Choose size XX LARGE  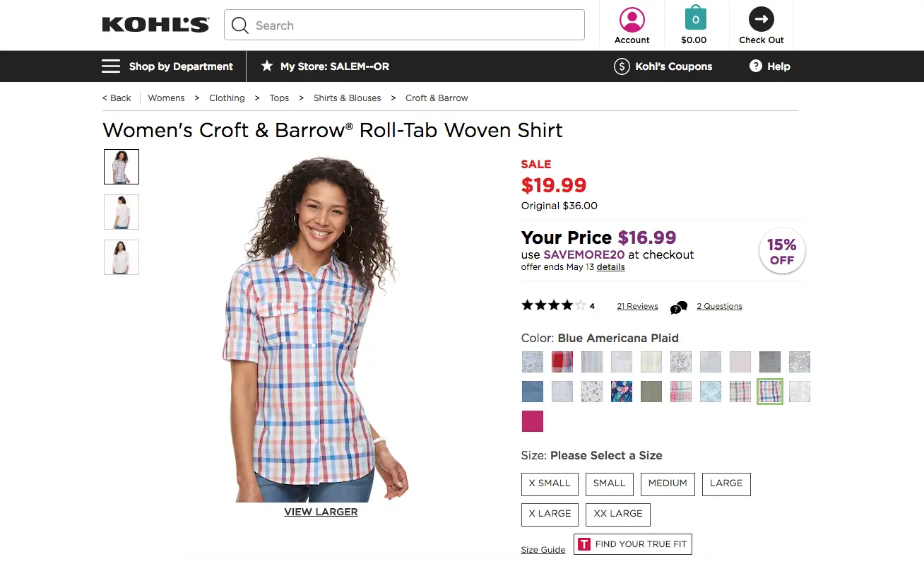(x=618, y=514)
